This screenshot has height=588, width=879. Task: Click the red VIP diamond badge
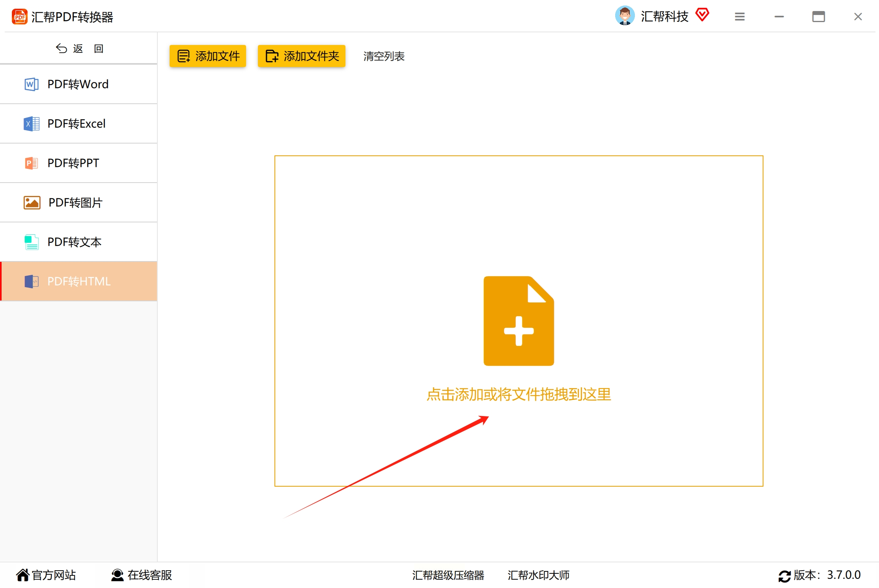click(x=702, y=15)
